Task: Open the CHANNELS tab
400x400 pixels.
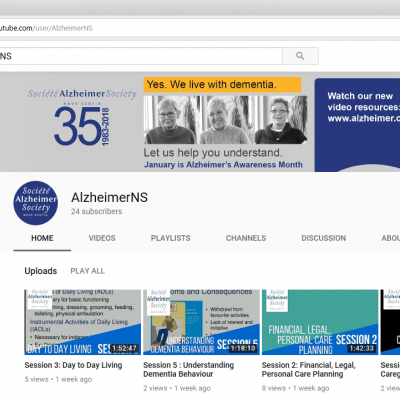Action: point(246,238)
